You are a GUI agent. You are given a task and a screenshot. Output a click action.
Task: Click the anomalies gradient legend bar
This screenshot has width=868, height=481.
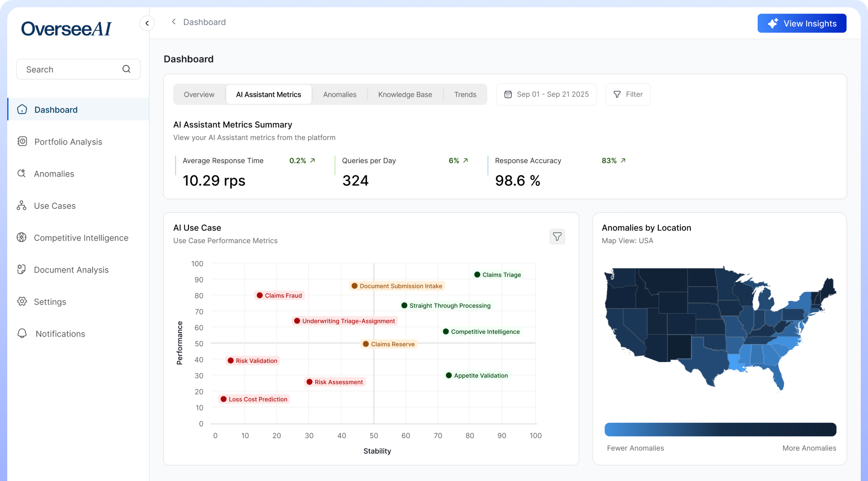(x=720, y=429)
